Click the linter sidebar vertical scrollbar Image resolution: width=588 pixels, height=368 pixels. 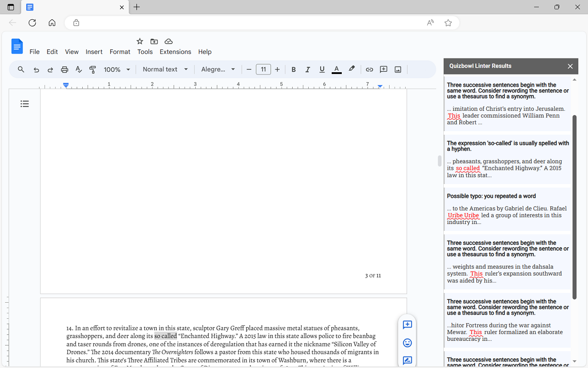574,207
